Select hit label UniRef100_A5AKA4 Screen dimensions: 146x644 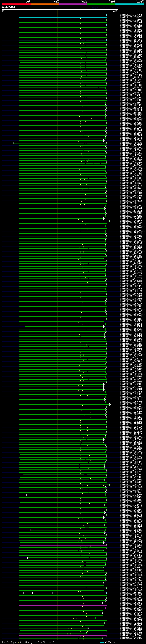[x=131, y=22]
